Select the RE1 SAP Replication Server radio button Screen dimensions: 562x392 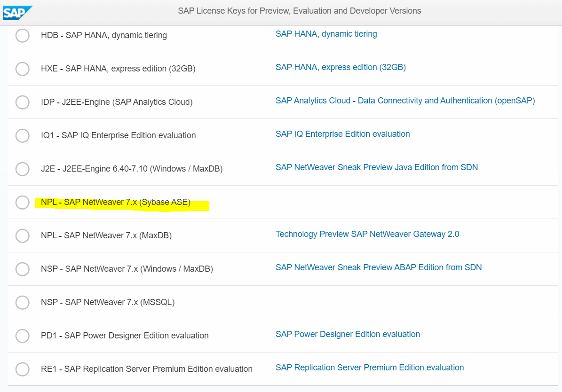click(22, 368)
